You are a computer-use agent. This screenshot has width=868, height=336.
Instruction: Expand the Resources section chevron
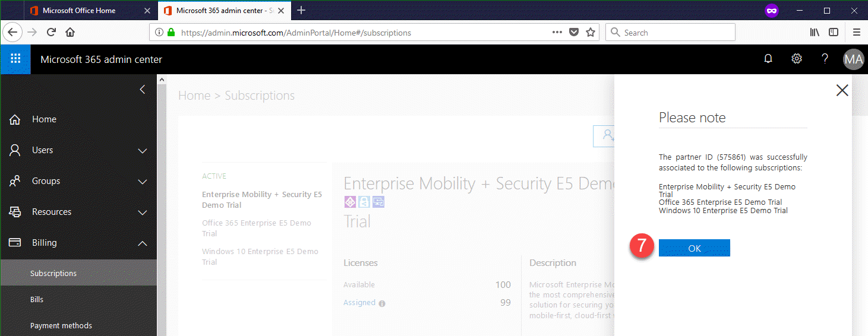143,213
